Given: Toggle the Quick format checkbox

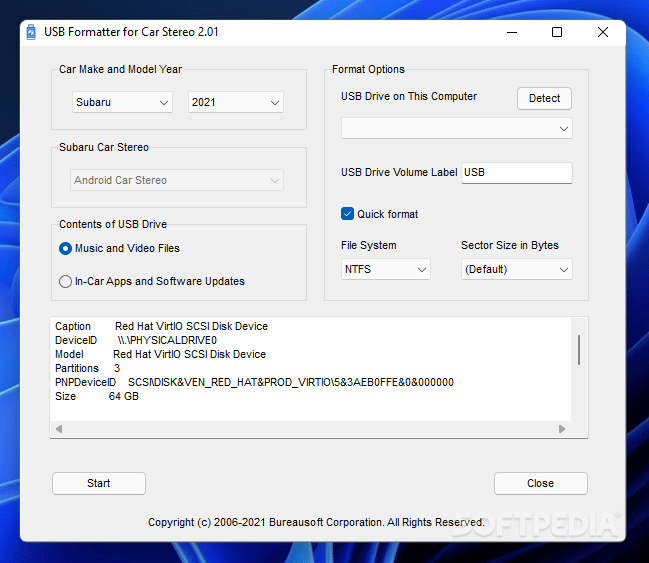Looking at the screenshot, I should [x=347, y=214].
